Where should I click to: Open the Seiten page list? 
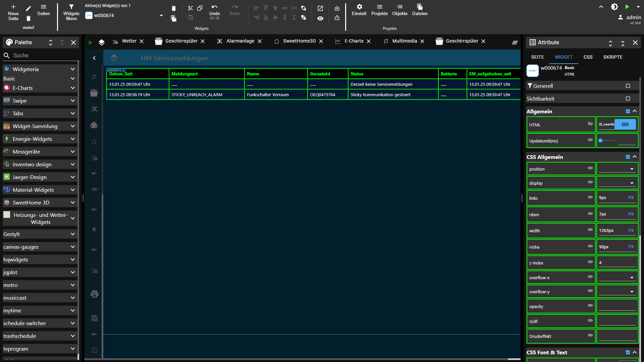[x=44, y=10]
